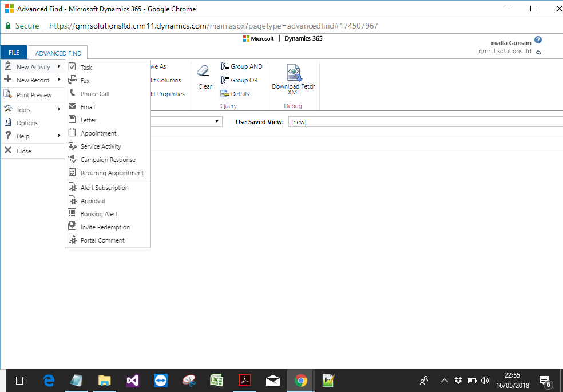This screenshot has width=563, height=392.
Task: Click the blue Help question mark icon
Action: click(538, 40)
